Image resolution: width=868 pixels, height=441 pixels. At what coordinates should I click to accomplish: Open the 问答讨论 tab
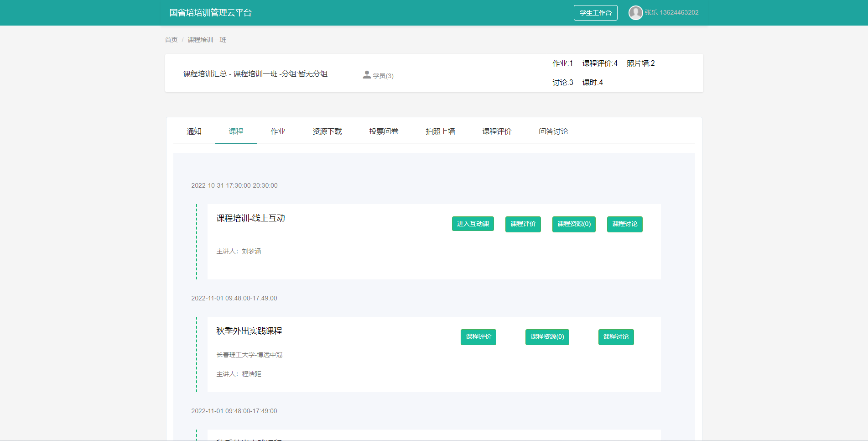tap(553, 131)
